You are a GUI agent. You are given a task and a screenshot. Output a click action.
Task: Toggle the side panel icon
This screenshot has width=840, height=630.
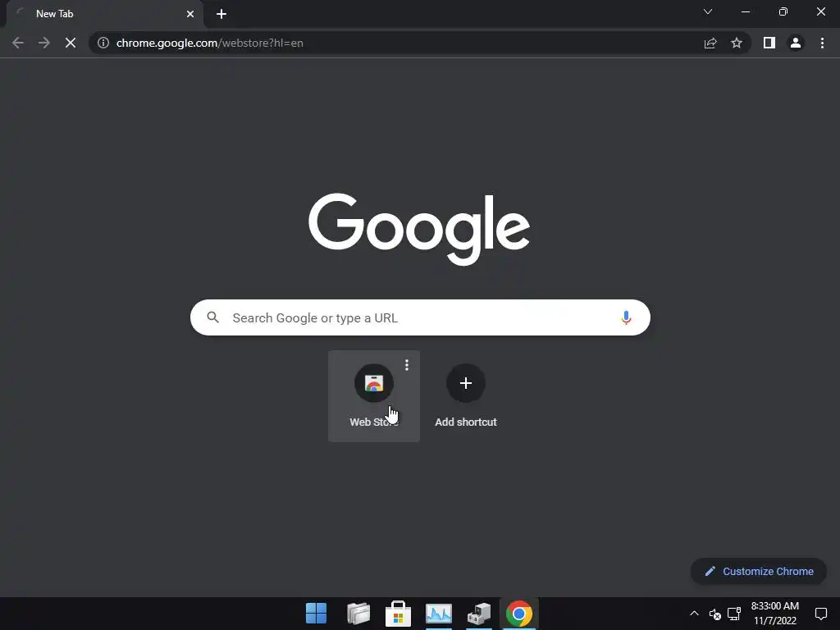(769, 43)
